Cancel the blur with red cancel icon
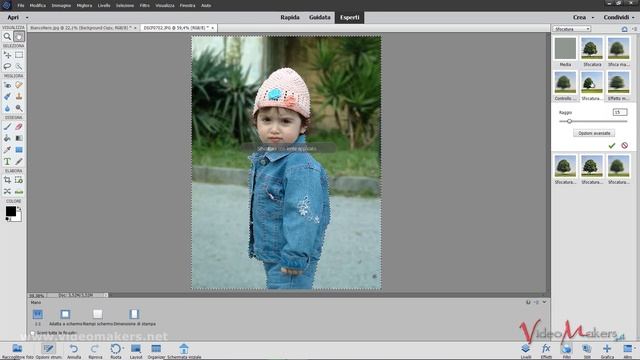The width and height of the screenshot is (640, 360). 624,145
